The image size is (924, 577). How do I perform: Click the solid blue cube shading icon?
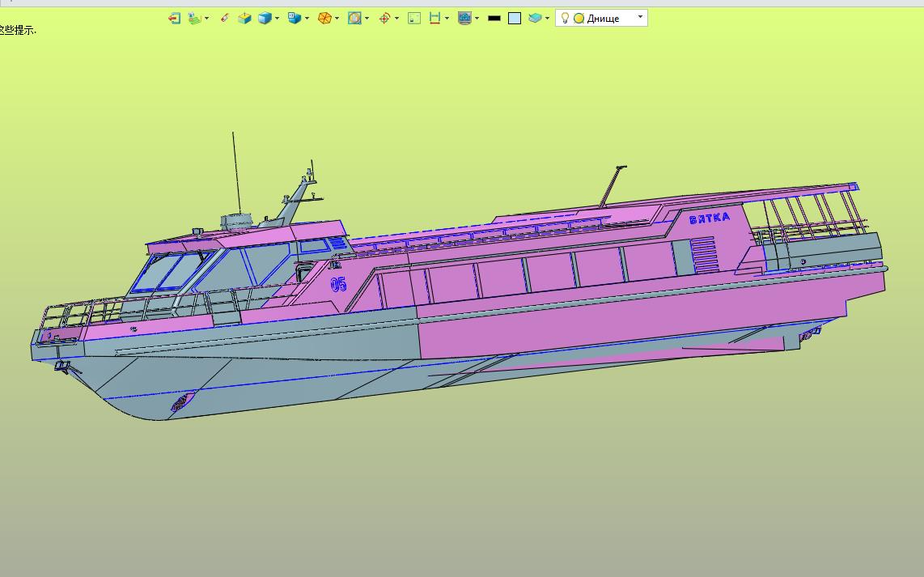[265, 18]
